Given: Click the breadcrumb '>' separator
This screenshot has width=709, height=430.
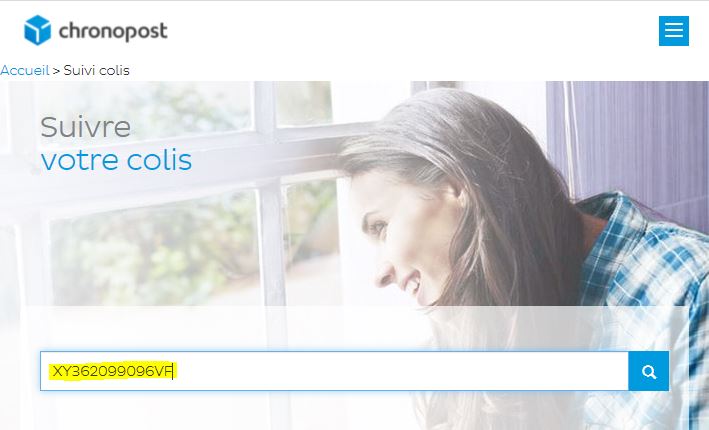Looking at the screenshot, I should [56, 71].
